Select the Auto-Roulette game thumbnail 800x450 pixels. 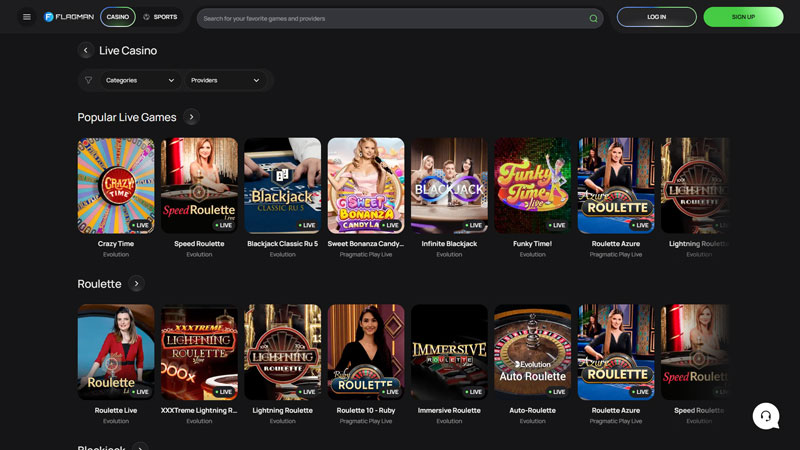pyautogui.click(x=532, y=352)
